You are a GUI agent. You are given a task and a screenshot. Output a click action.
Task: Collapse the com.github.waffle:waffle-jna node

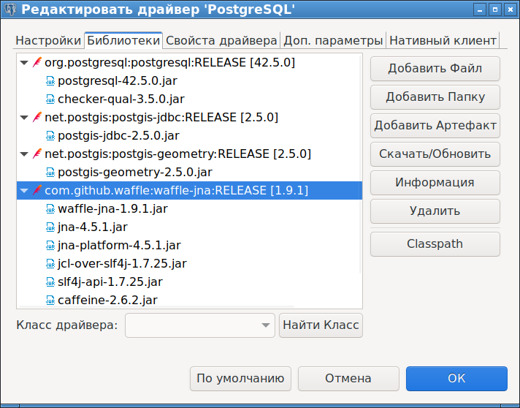[x=24, y=191]
